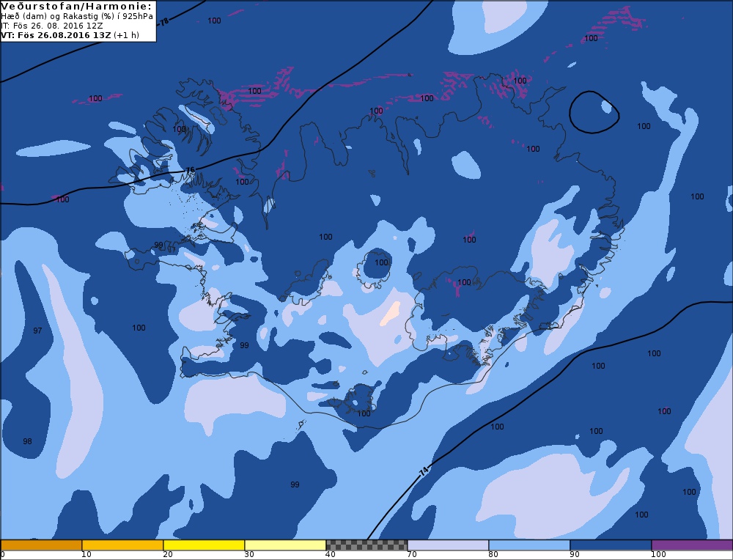Click the '76' contour line label
Screen dimensions: 733x560
point(190,171)
